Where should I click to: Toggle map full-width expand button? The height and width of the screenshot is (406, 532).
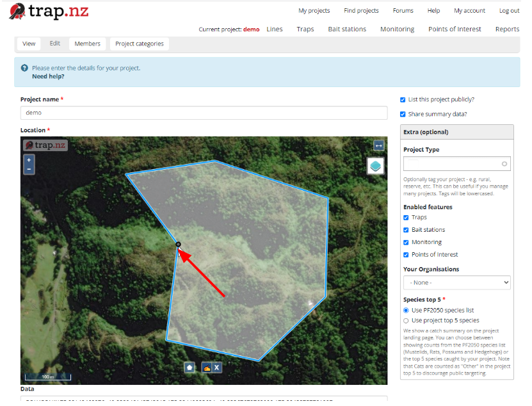(378, 145)
